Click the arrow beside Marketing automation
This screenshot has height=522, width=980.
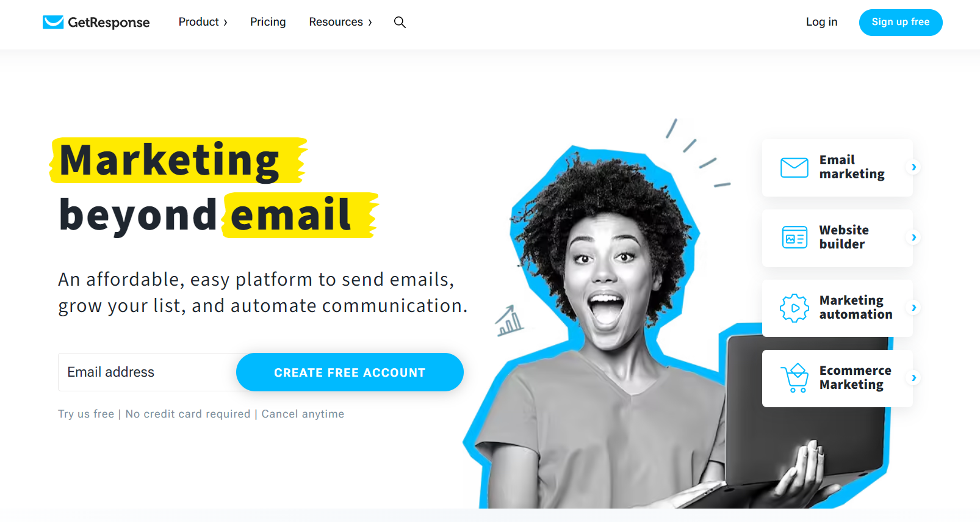[x=913, y=308]
